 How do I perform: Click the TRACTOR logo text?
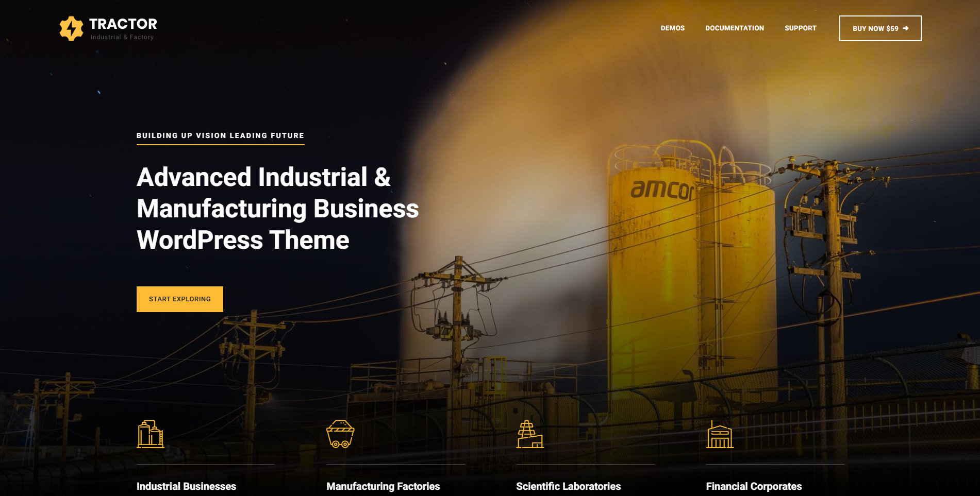[123, 24]
